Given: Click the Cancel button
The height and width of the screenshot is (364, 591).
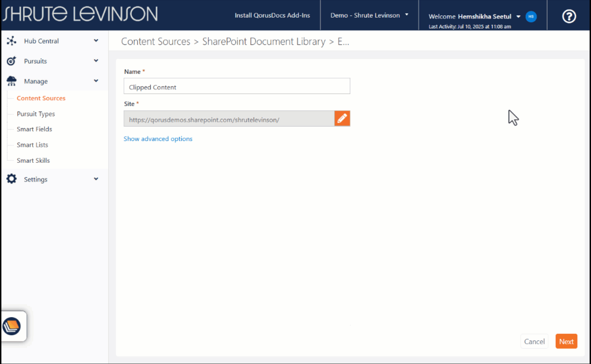Looking at the screenshot, I should coord(534,342).
